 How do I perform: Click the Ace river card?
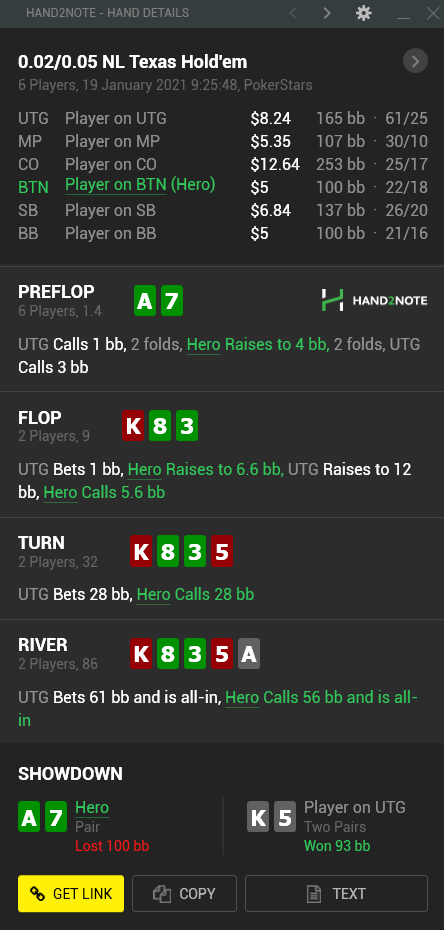click(249, 654)
